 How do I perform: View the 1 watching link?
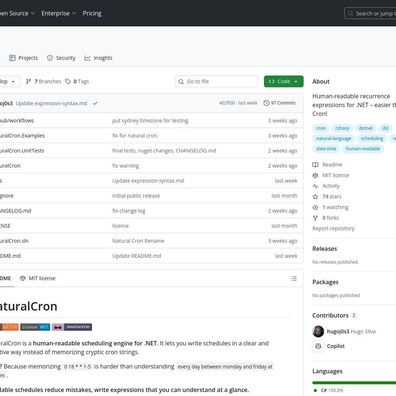coord(335,207)
